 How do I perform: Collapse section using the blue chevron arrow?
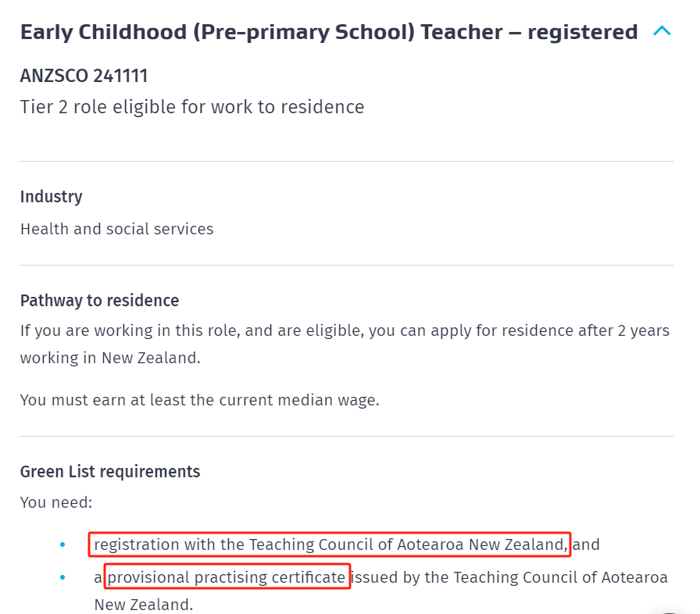662,30
